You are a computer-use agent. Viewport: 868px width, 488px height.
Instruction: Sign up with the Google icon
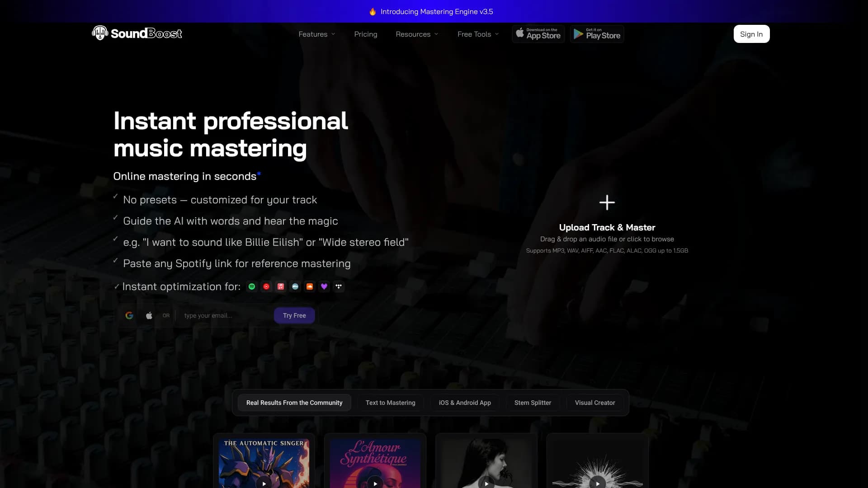129,315
